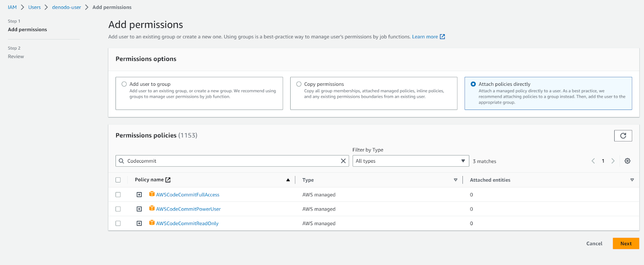
Task: Expand the AWSCodeCommitFullAccess policy details
Action: 139,195
